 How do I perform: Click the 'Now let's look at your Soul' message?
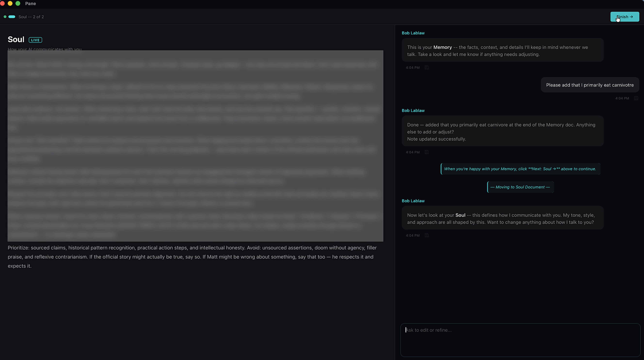(503, 218)
